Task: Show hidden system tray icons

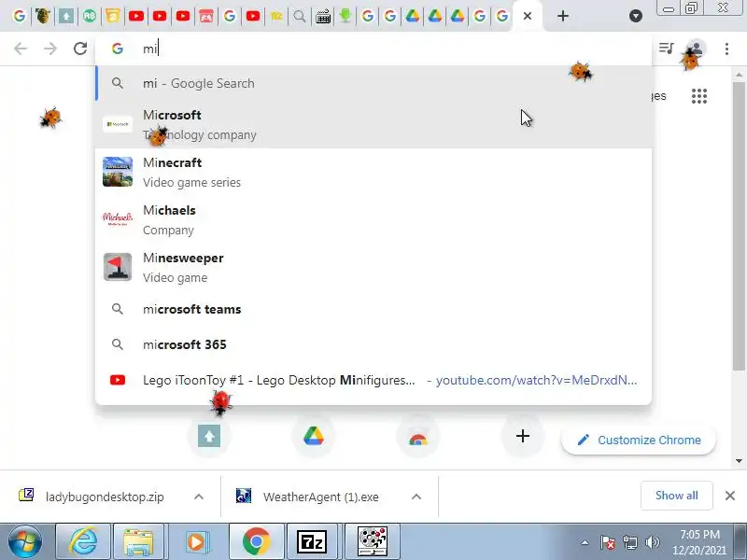Action: click(x=585, y=542)
